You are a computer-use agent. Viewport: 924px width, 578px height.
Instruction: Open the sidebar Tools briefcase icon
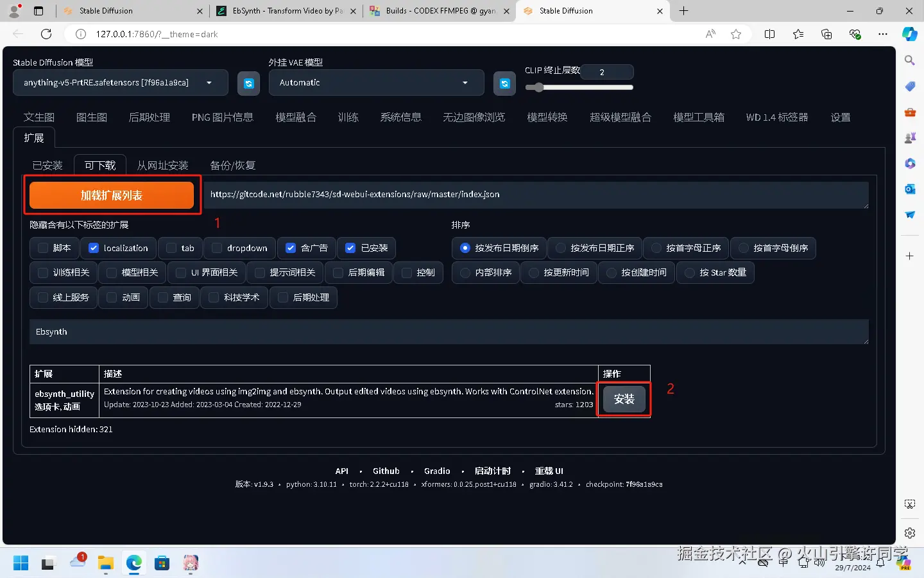coord(910,112)
